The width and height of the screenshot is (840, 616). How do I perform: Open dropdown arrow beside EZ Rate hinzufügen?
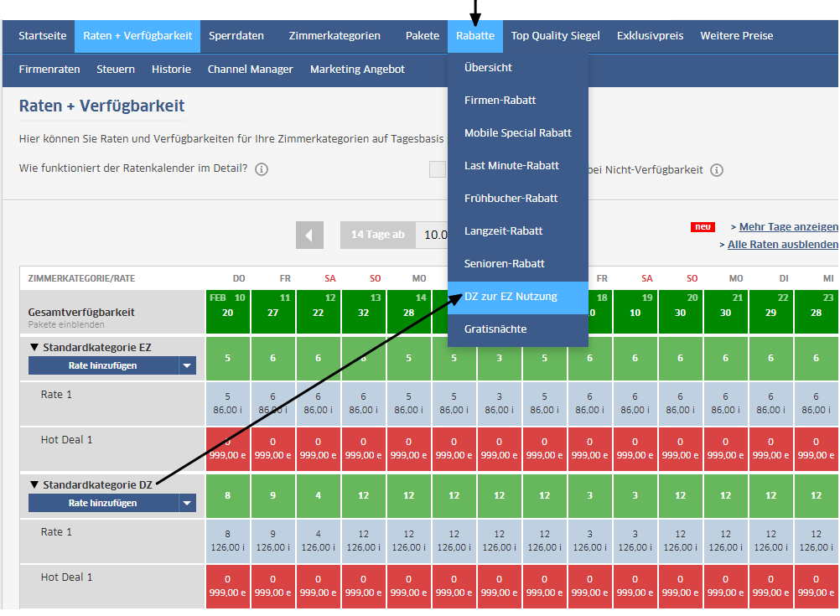[x=188, y=365]
